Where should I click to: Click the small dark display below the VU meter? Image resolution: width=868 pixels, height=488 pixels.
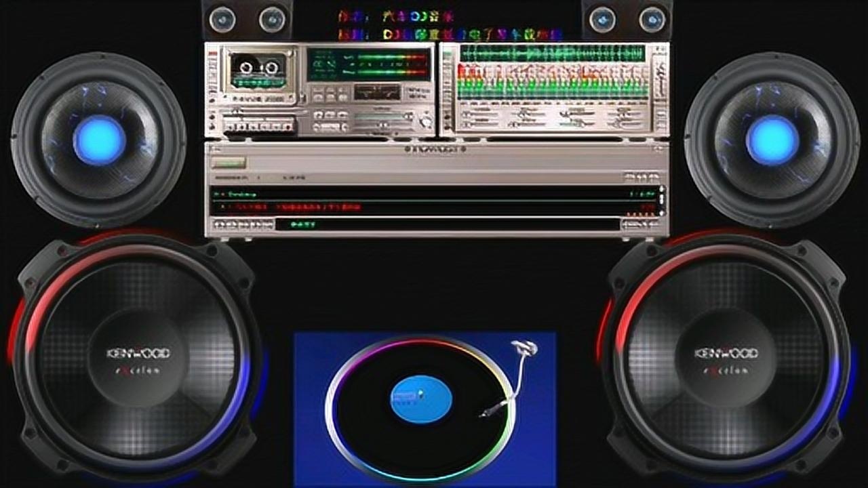[x=377, y=92]
